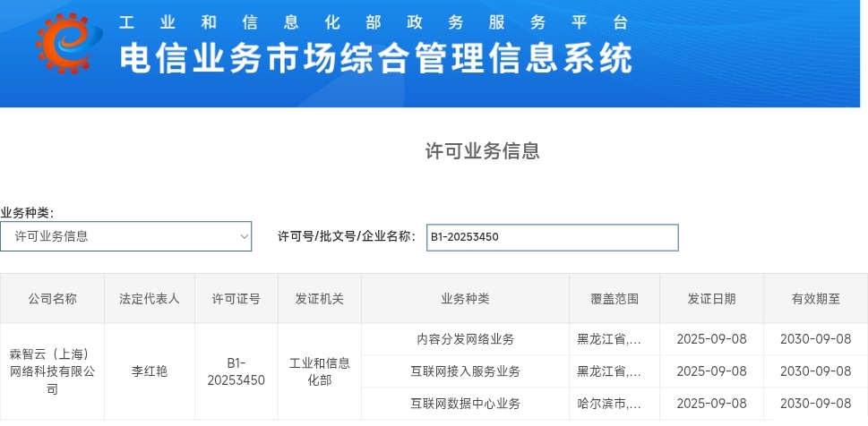The height and width of the screenshot is (426, 868).
Task: Click the 法定代表人 column header
Action: point(150,299)
